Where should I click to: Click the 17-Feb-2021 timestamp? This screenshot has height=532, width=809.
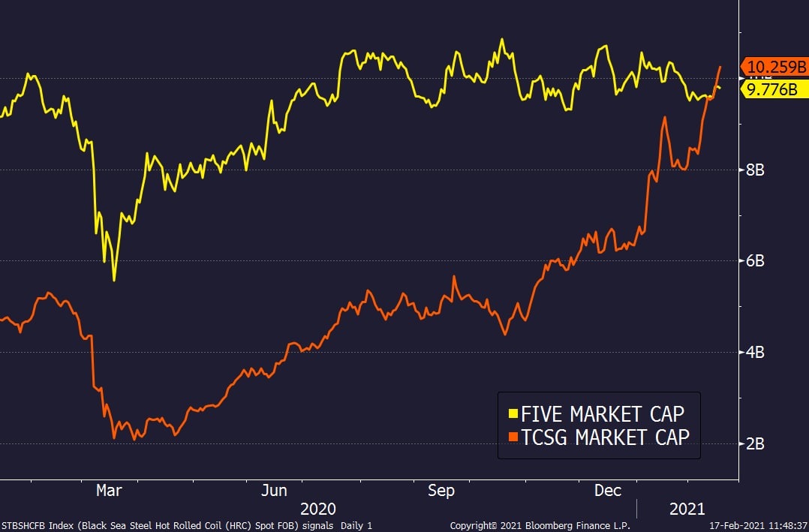(758, 525)
